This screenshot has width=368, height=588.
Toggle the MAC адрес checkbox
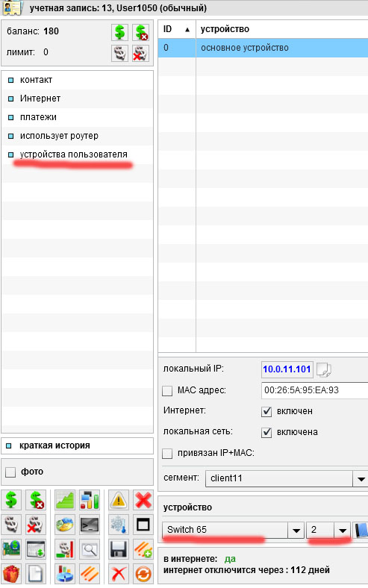point(167,391)
